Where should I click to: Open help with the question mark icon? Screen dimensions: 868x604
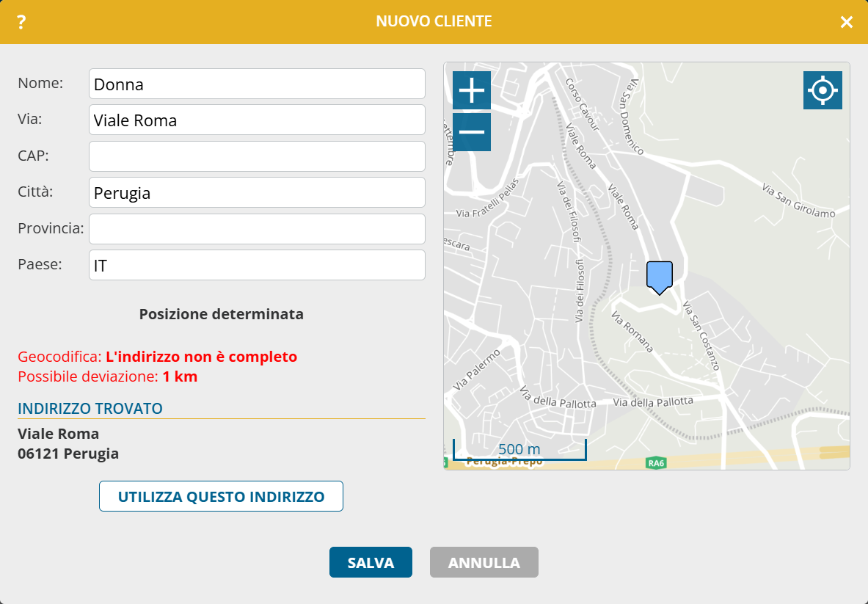tap(21, 22)
